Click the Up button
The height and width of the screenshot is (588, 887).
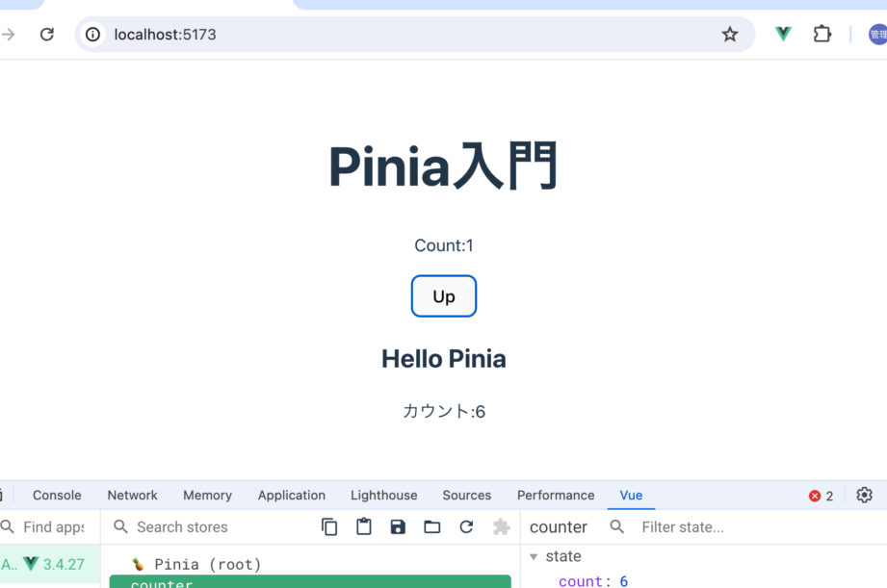point(444,296)
